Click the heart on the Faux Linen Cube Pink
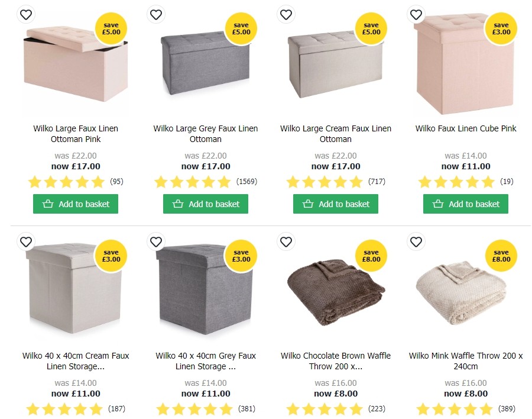This screenshot has width=532, height=419. point(416,14)
